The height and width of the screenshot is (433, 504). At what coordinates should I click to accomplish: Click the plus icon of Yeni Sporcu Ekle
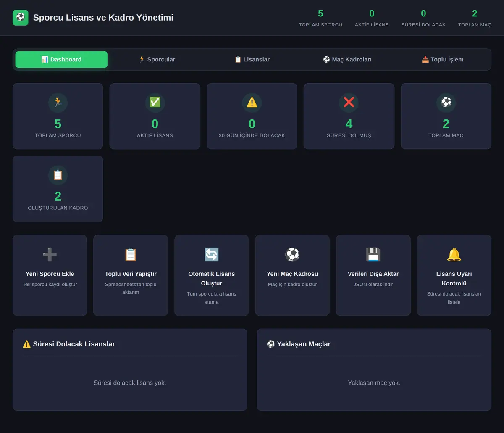tap(50, 255)
